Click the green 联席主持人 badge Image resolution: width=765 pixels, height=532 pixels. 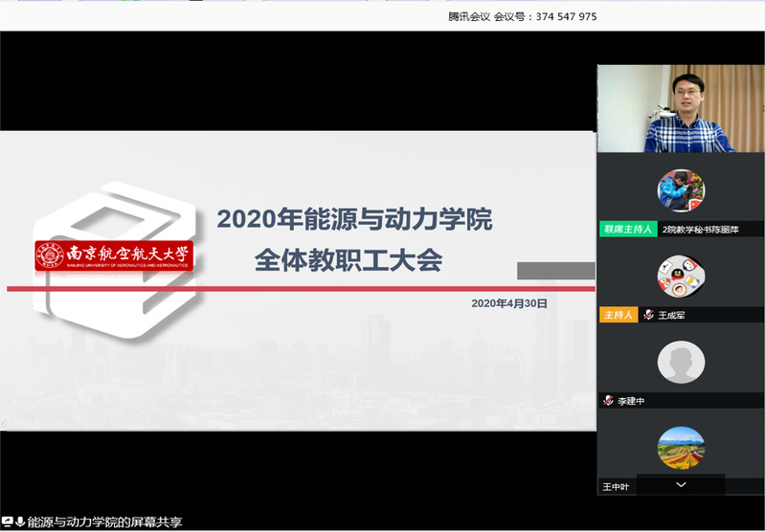627,229
